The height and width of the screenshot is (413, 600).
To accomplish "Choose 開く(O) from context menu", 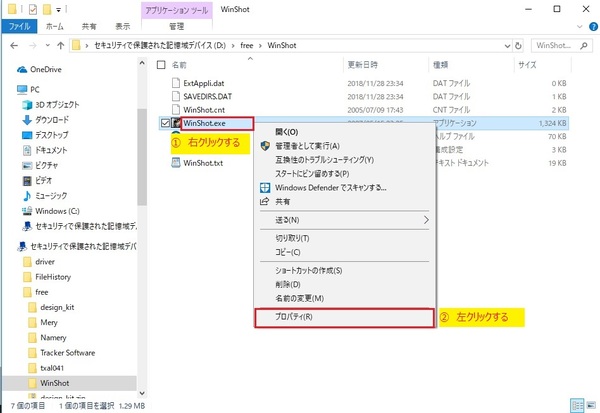I will [x=344, y=132].
